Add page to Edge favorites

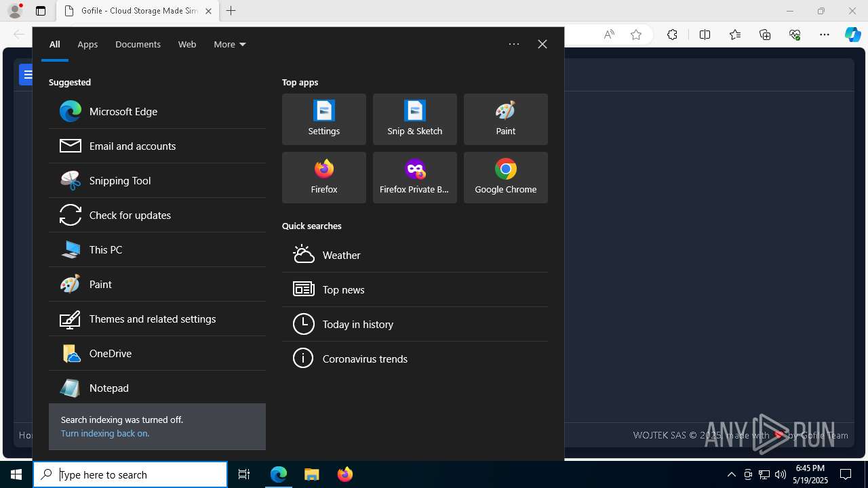tap(636, 35)
